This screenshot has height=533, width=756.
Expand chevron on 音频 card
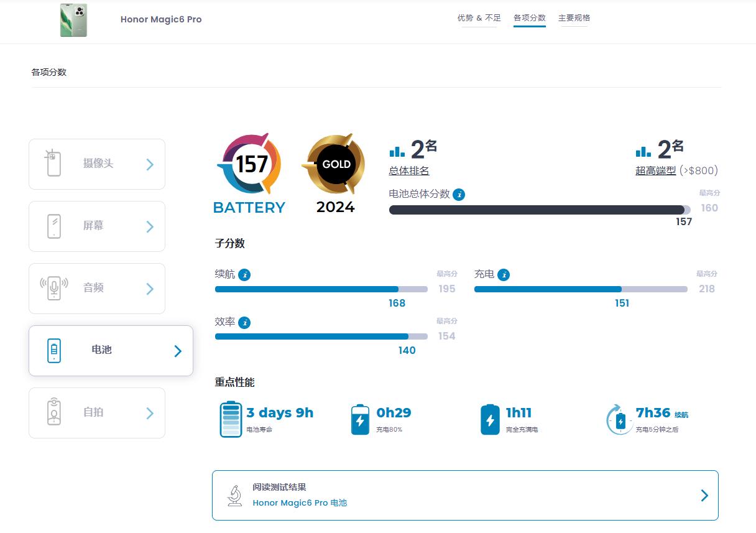pos(150,289)
